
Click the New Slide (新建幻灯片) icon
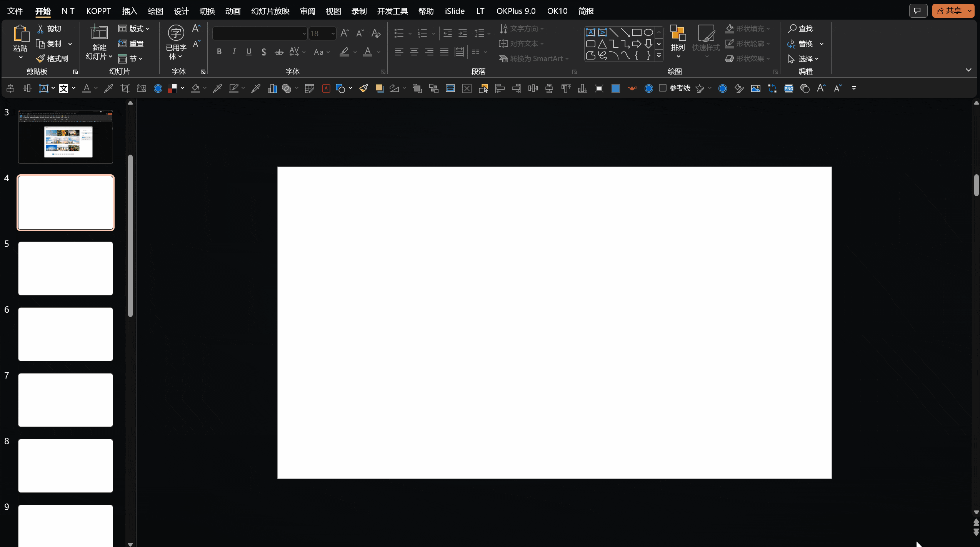(99, 32)
